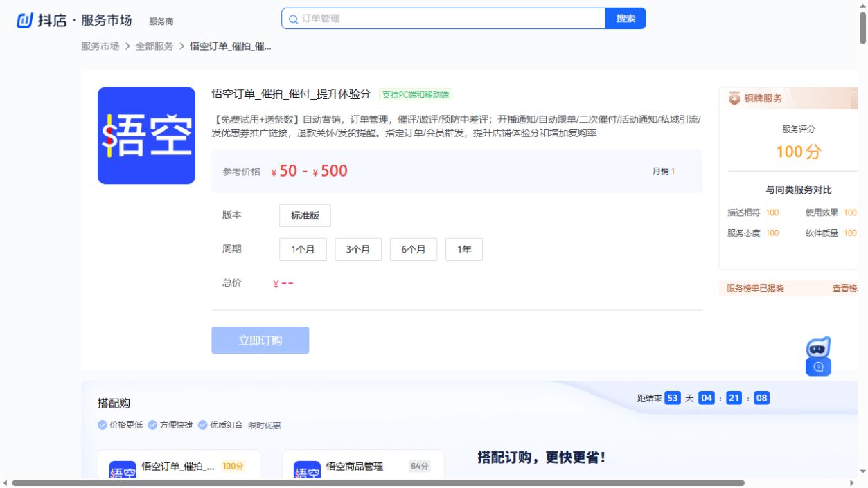Image resolution: width=868 pixels, height=488 pixels.
Task: Click the 月销 1 sales text
Action: (x=664, y=171)
